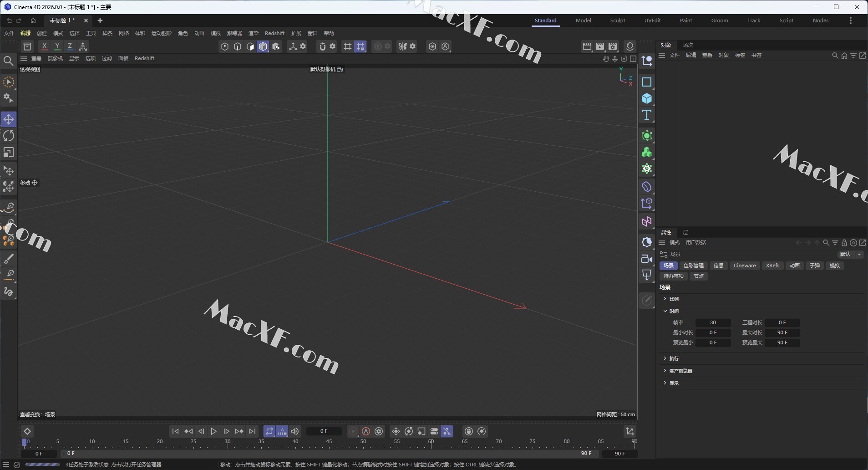Toggle Z axis lock
868x470 pixels.
[x=70, y=46]
